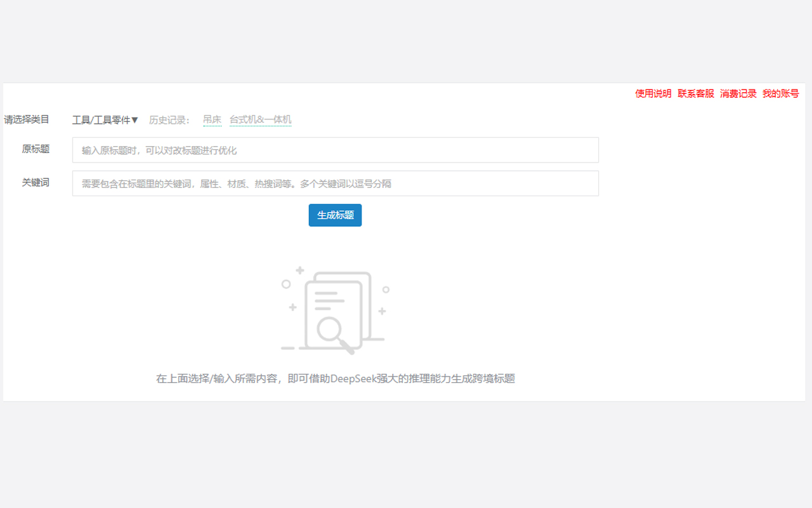Open the 我的账号 link
Screen dimensions: 812x508
pyautogui.click(x=781, y=93)
